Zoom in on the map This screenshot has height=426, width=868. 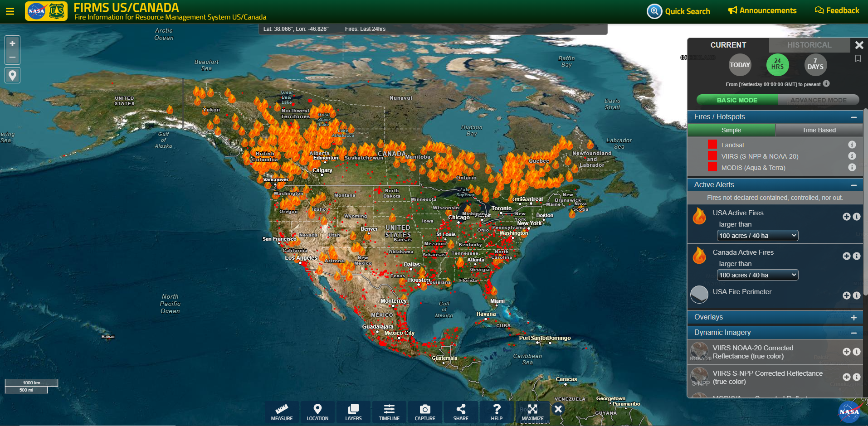[x=13, y=43]
